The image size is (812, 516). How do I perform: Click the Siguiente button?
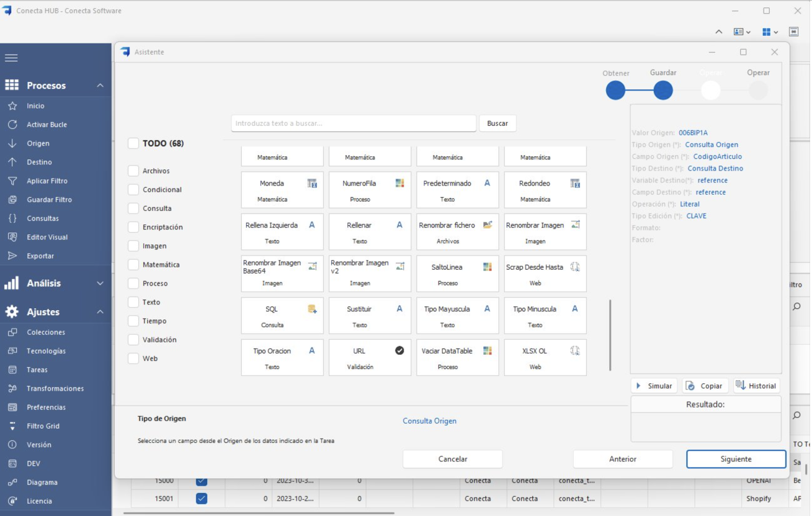pos(736,459)
